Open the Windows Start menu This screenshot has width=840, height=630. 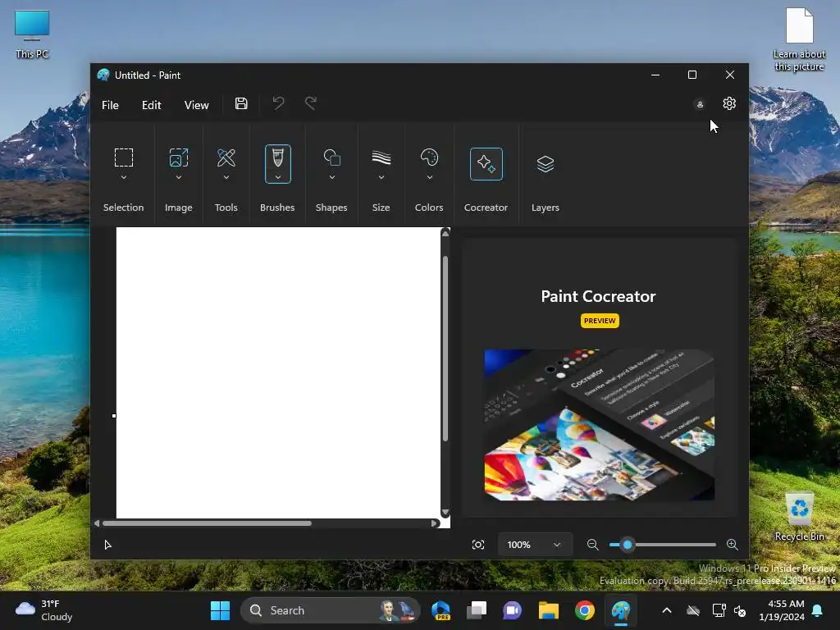(220, 610)
